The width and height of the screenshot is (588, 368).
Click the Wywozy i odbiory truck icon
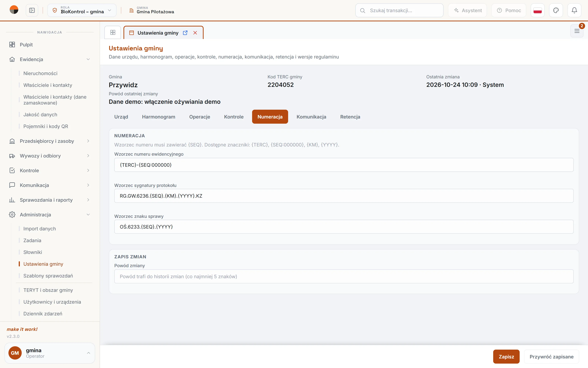click(x=12, y=156)
